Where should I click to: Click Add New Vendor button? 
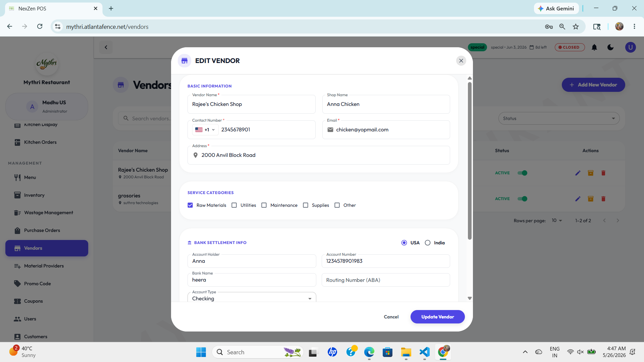[x=593, y=85]
